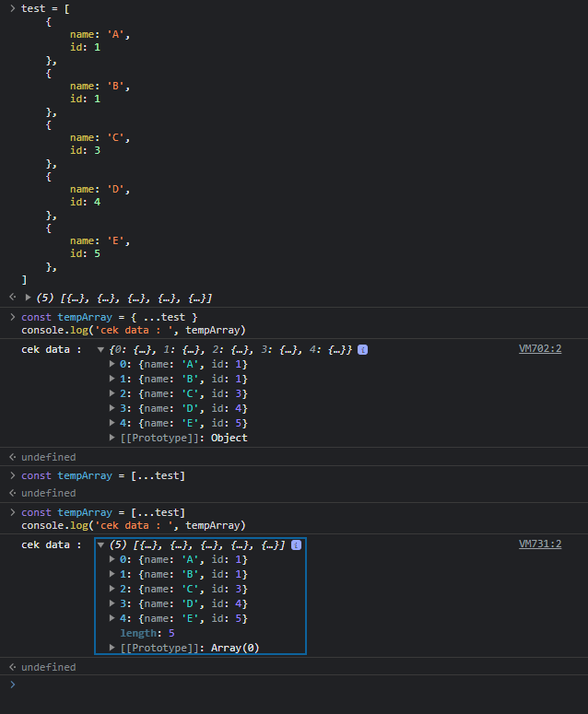Click 'cek data :' label of second log

click(x=52, y=545)
